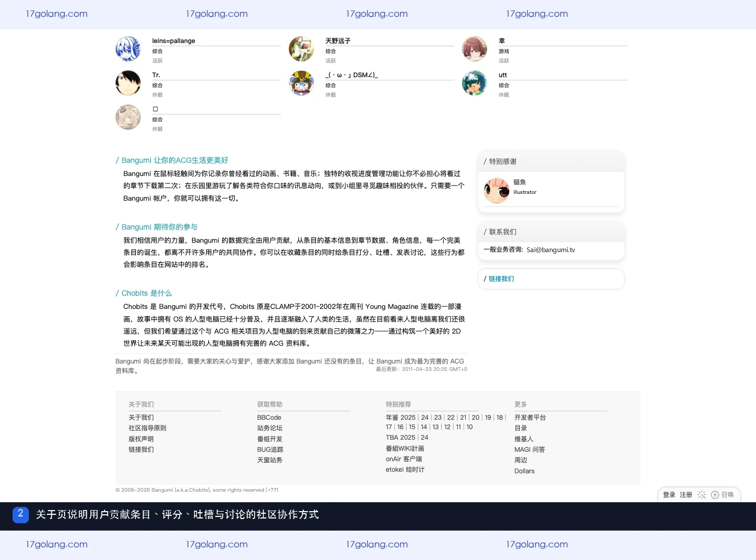The height and width of the screenshot is (560, 756).
Task: Open 周边 footer link
Action: coord(521,460)
